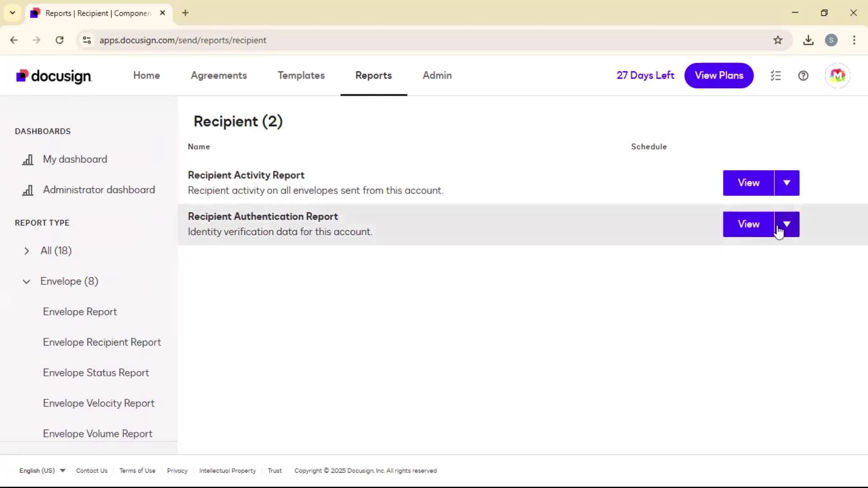Image resolution: width=868 pixels, height=488 pixels.
Task: View site information icon in address bar
Action: click(87, 40)
